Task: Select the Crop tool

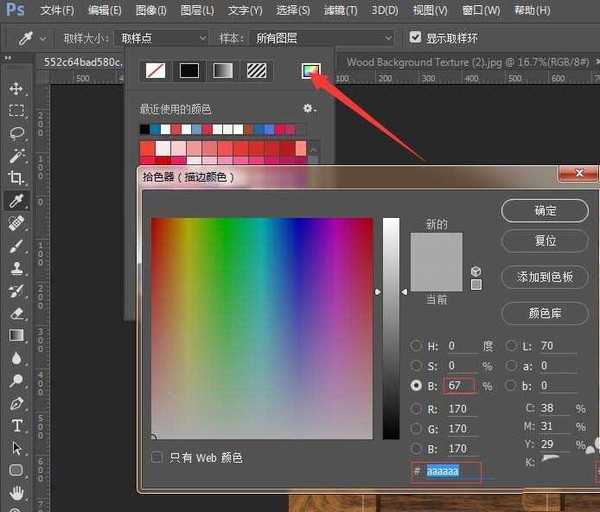Action: point(16,177)
